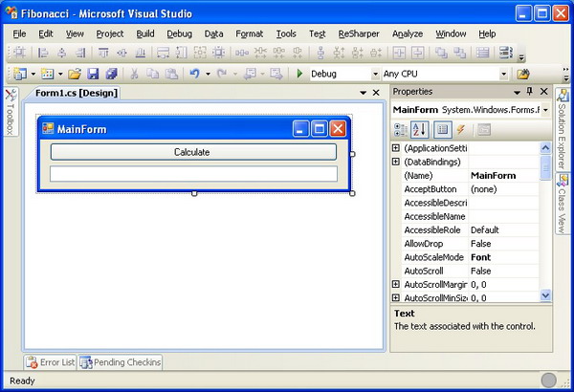The width and height of the screenshot is (574, 392).
Task: Select the MainForm title bar in designer
Action: [194, 128]
